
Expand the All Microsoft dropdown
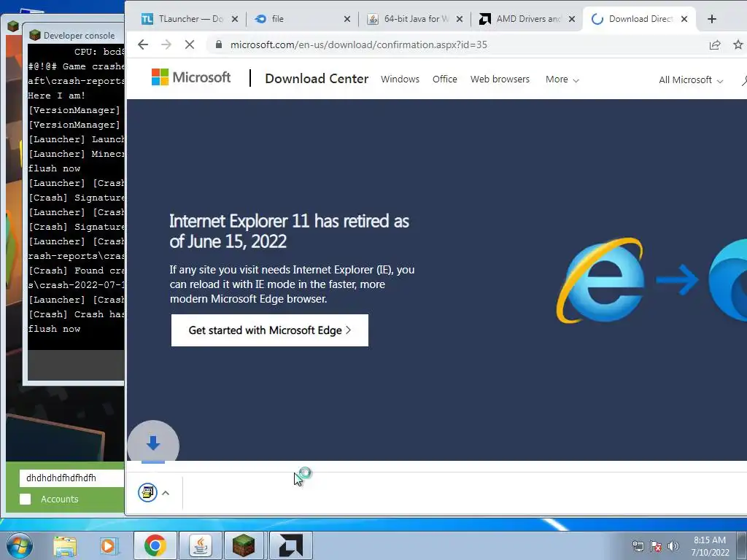click(x=691, y=80)
